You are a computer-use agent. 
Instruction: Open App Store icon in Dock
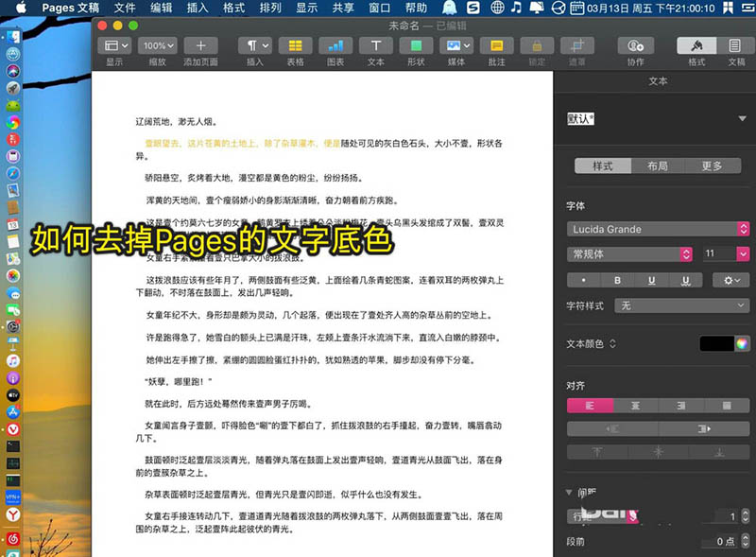pos(13,411)
